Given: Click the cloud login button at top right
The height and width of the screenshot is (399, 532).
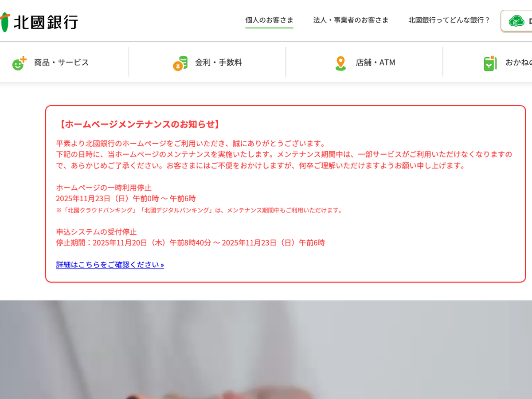Looking at the screenshot, I should (516, 21).
